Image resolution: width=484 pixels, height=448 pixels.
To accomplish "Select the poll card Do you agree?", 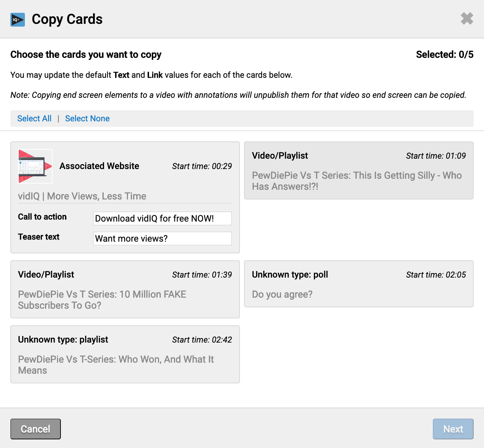I will (x=359, y=284).
